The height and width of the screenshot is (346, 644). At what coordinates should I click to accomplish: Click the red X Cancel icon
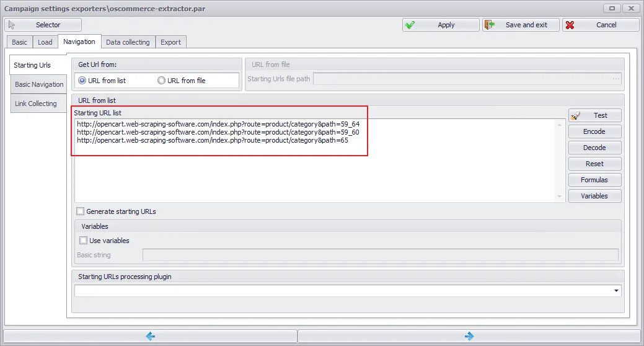pos(570,25)
